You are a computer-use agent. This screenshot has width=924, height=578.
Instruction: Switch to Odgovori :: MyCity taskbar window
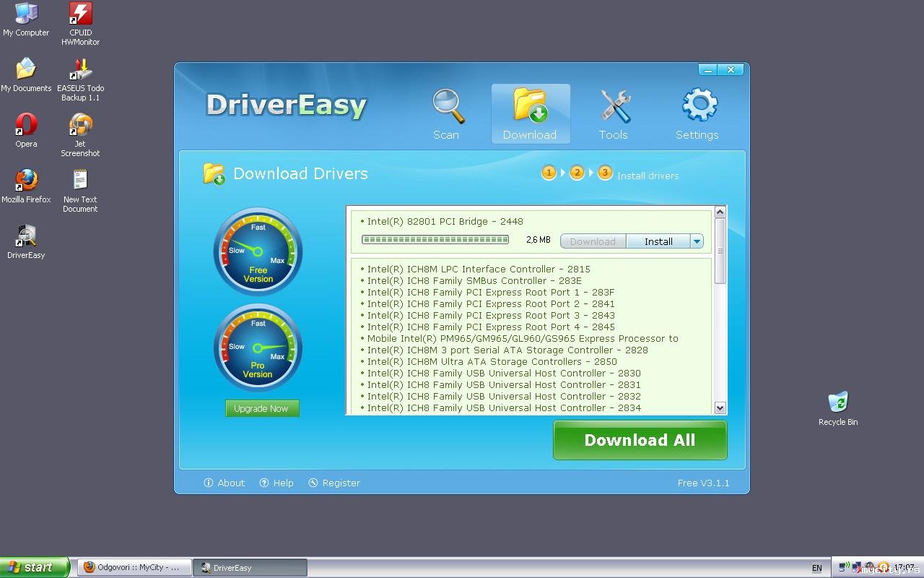click(x=135, y=567)
